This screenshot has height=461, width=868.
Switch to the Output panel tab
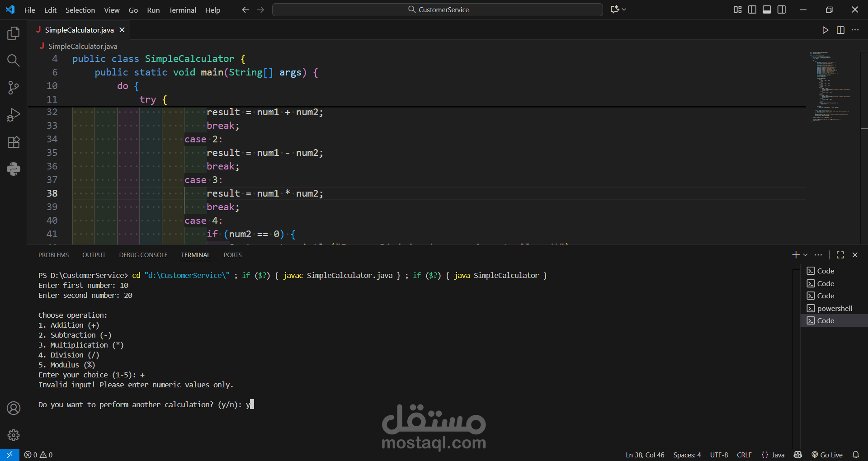pos(94,255)
